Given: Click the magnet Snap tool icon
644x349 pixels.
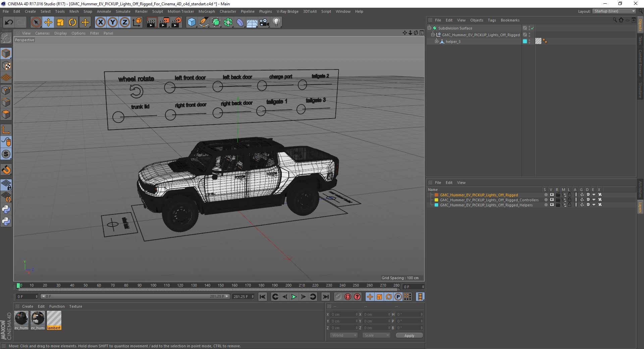Looking at the screenshot, I should pos(6,170).
